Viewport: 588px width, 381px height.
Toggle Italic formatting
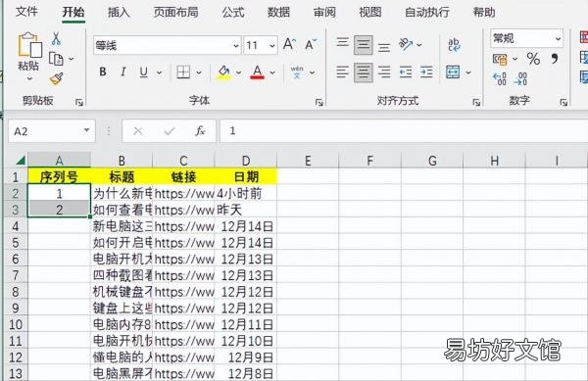click(x=123, y=71)
